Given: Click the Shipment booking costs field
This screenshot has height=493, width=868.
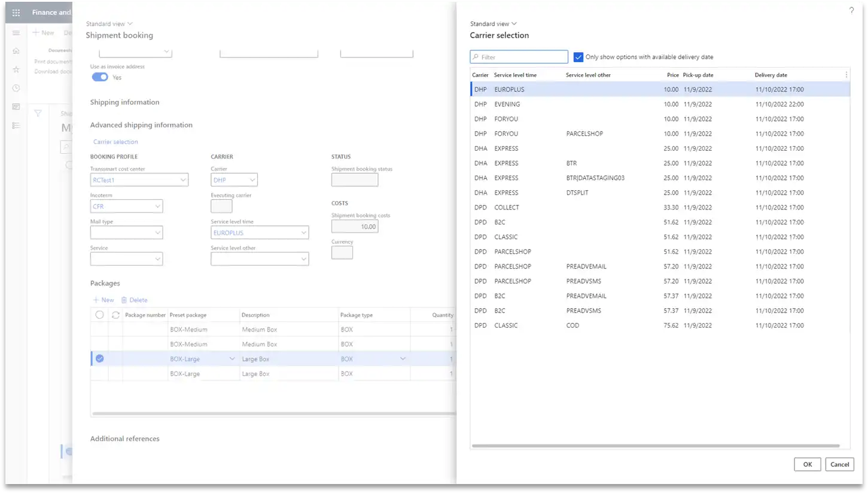Looking at the screenshot, I should (x=355, y=227).
